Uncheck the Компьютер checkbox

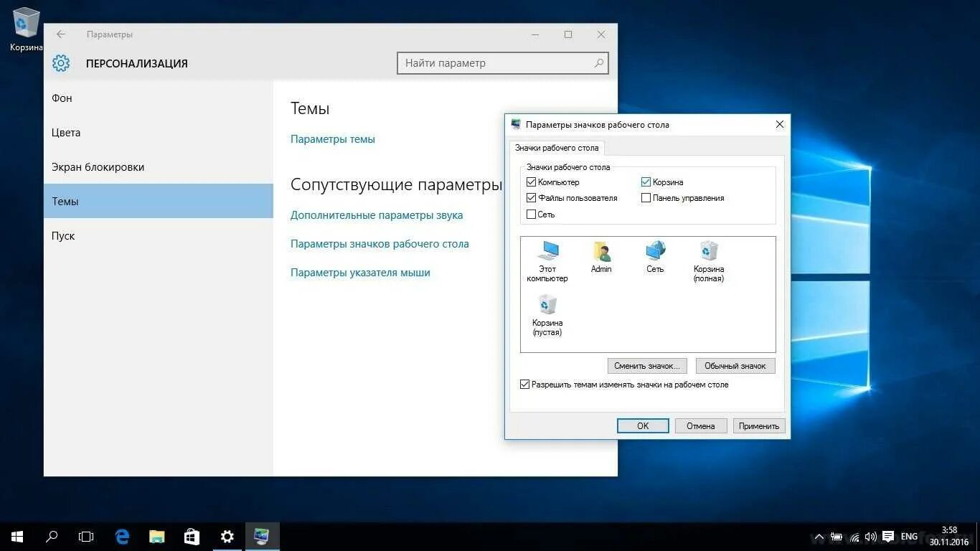531,182
